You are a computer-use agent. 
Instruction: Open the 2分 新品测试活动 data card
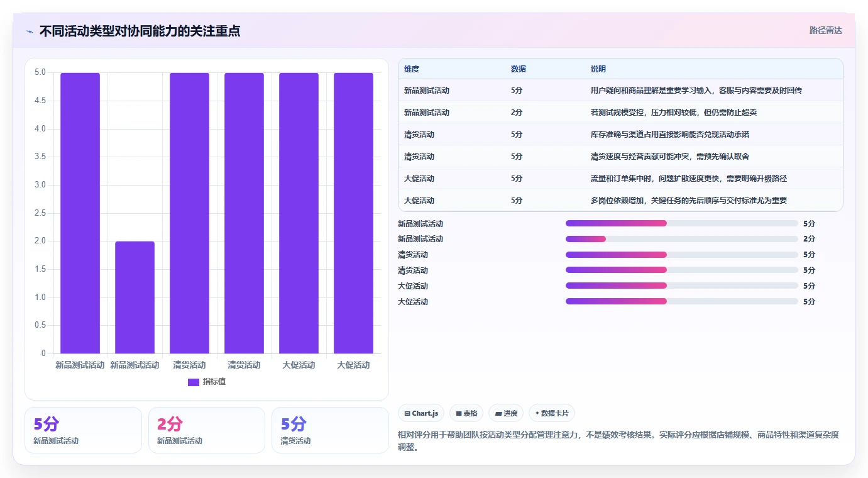[207, 430]
